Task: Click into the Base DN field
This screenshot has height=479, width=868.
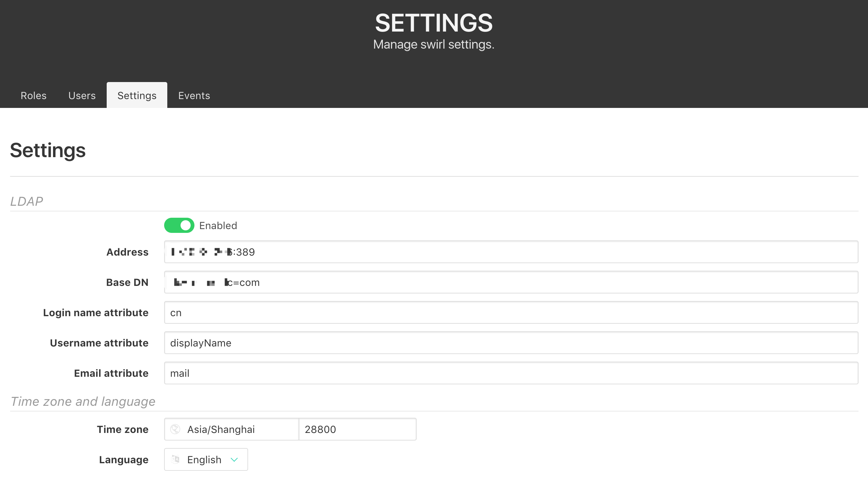Action: click(510, 282)
